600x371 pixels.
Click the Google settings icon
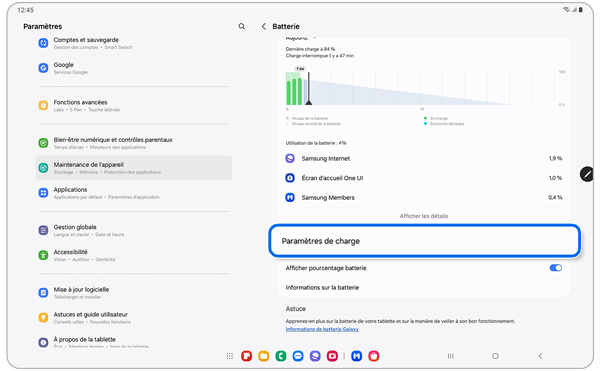43,68
